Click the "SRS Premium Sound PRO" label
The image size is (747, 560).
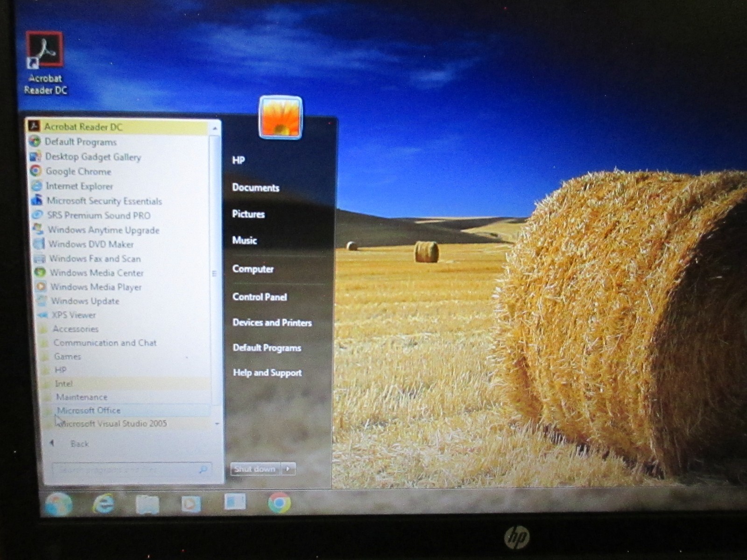pyautogui.click(x=99, y=215)
